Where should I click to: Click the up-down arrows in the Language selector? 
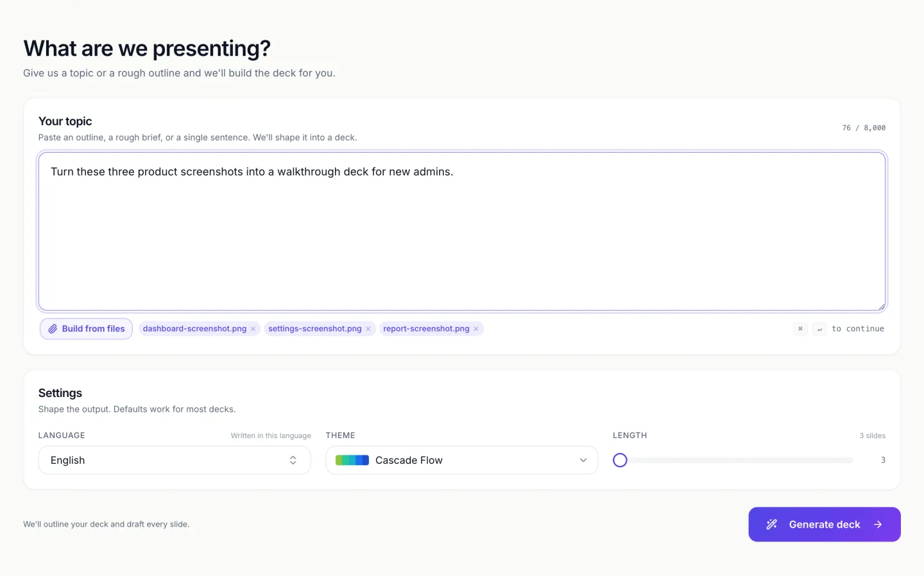click(293, 460)
